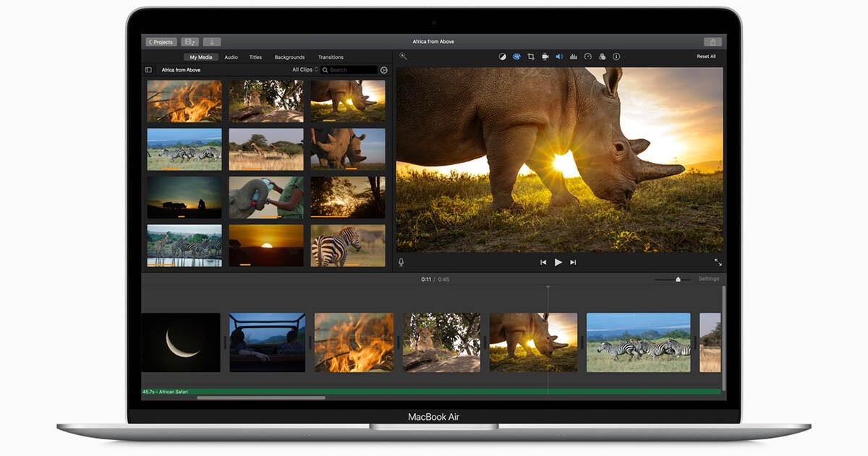Click the magic wand auto-enhance icon
The width and height of the screenshot is (868, 456).
(404, 56)
